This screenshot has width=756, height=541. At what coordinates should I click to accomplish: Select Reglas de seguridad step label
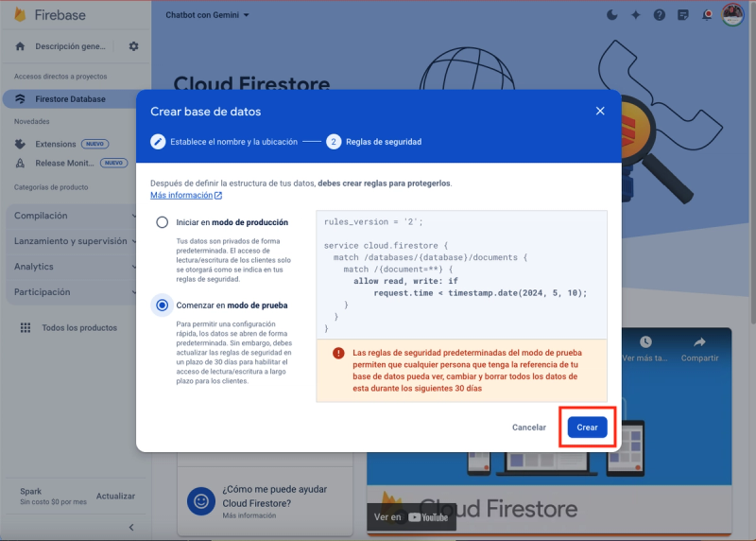click(x=384, y=142)
